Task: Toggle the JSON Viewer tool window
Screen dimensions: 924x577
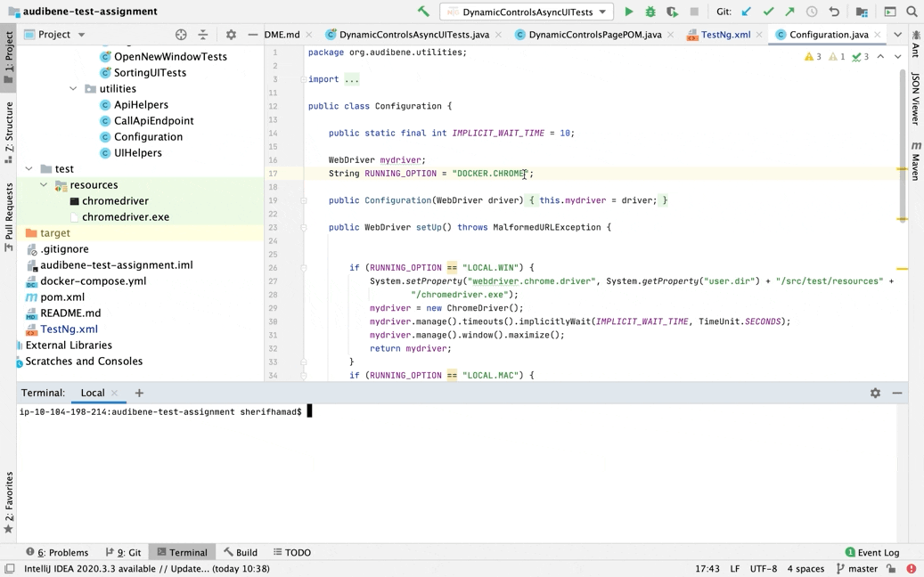Action: (916, 98)
